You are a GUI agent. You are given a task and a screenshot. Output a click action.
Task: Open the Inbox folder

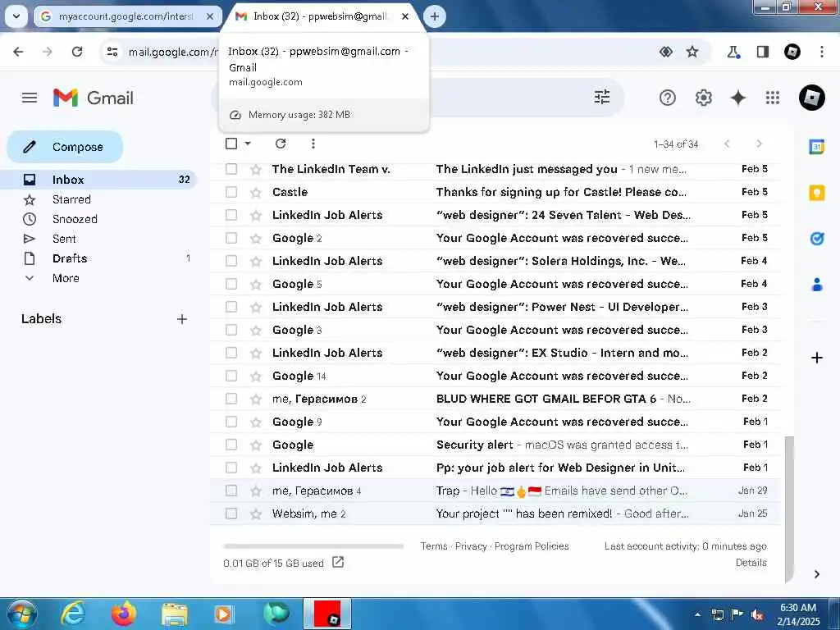99,180
